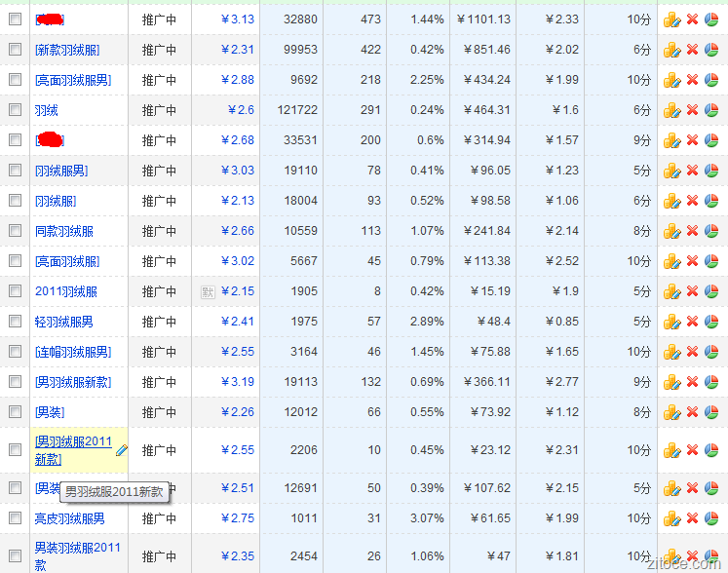
Task: Tick the checkbox for [新款羽绒服] row
Action: 15,50
